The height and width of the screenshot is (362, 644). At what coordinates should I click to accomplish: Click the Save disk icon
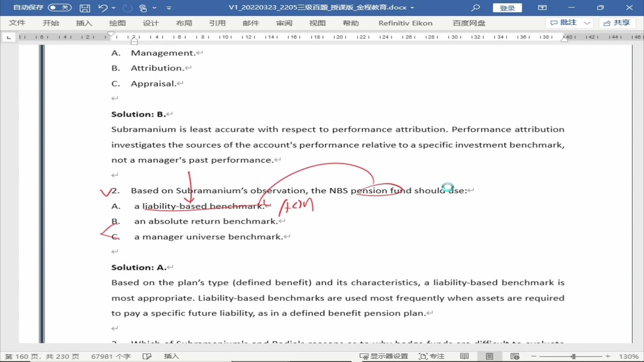(85, 8)
